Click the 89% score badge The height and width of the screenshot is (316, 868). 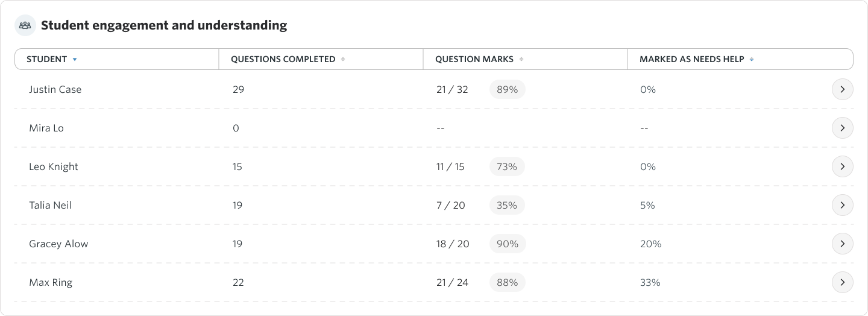pyautogui.click(x=507, y=89)
